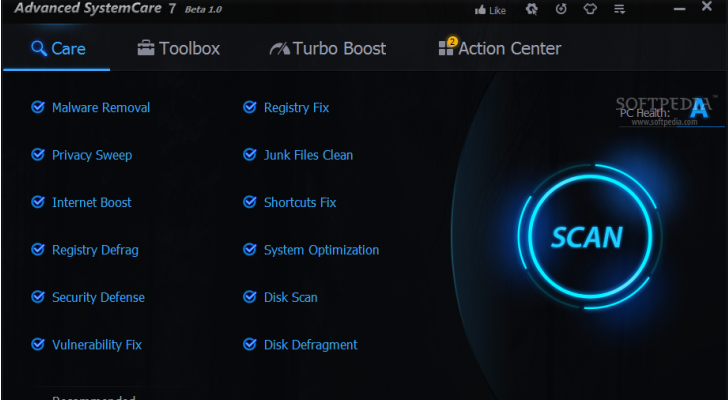Click the Malware Removal label
This screenshot has width=728, height=400.
(101, 108)
